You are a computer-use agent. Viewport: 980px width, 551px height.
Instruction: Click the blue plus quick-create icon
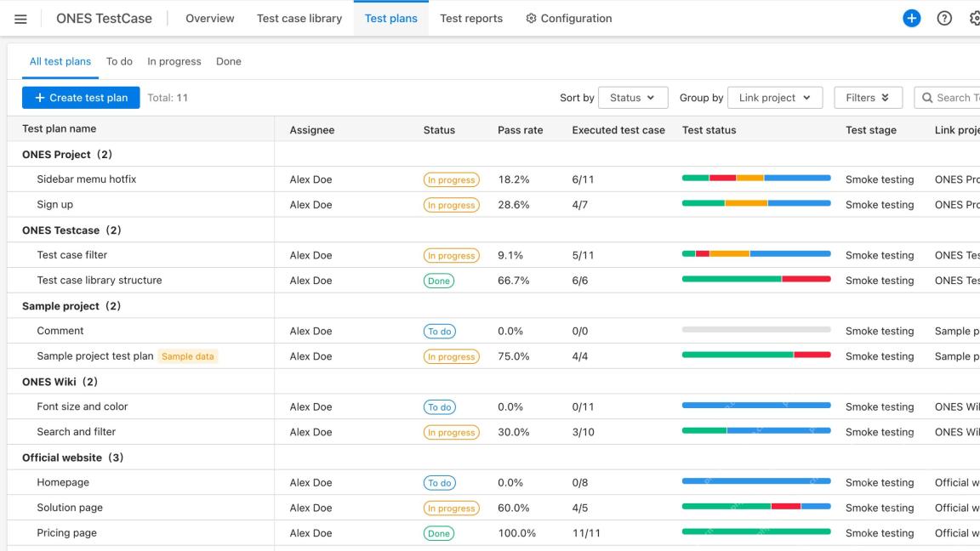pos(911,18)
